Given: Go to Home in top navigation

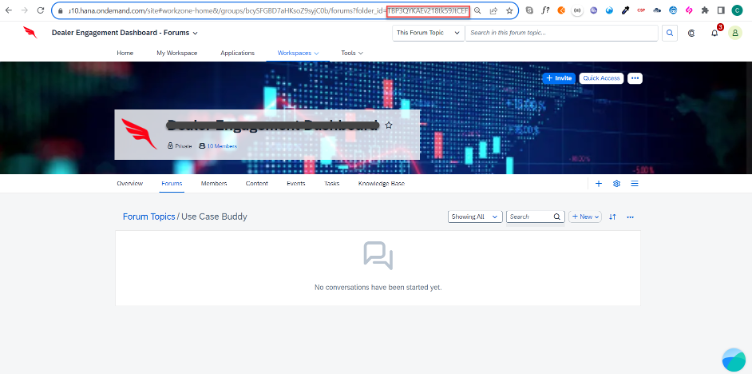Looking at the screenshot, I should (125, 53).
